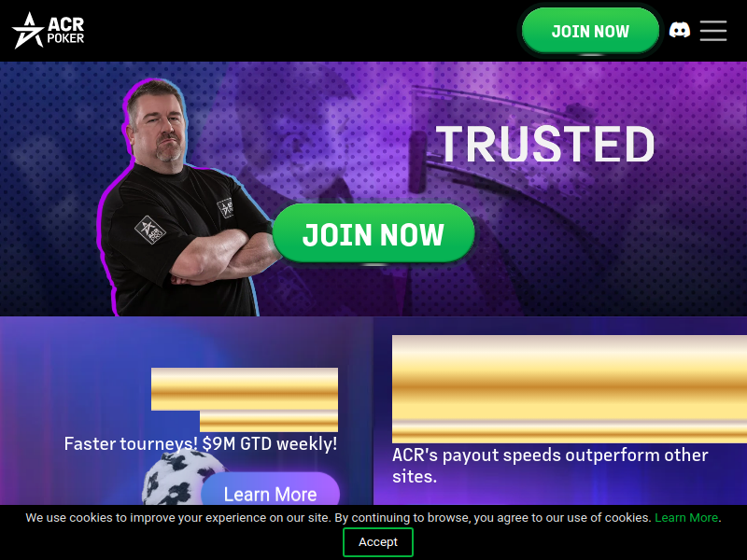747x560 pixels.
Task: Click the large JOIN NOW hero button
Action: coord(373,234)
